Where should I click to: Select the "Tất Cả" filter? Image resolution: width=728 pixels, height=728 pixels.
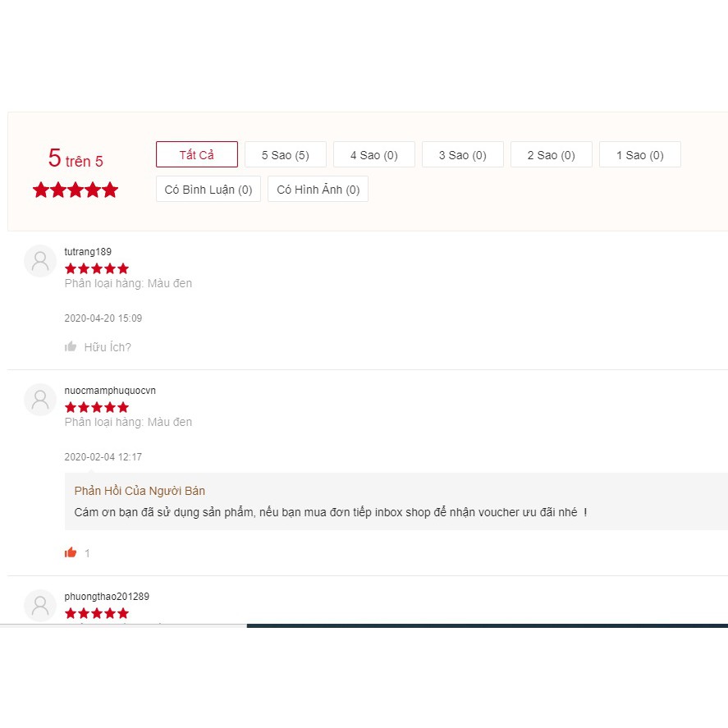[197, 155]
